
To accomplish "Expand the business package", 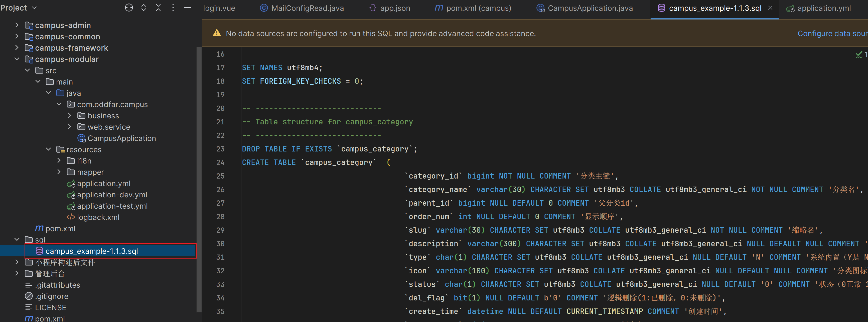I will pos(69,115).
